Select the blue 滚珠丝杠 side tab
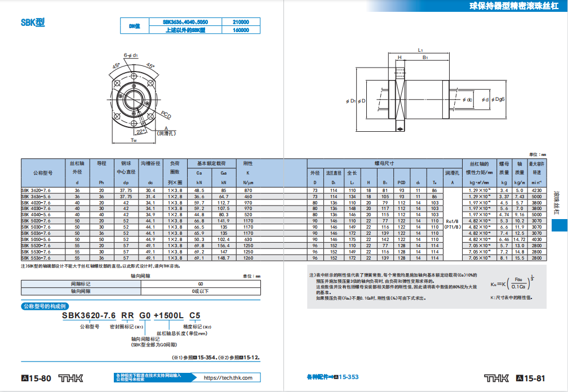Image resolution: width=568 pixels, height=392 pixels. pyautogui.click(x=560, y=225)
